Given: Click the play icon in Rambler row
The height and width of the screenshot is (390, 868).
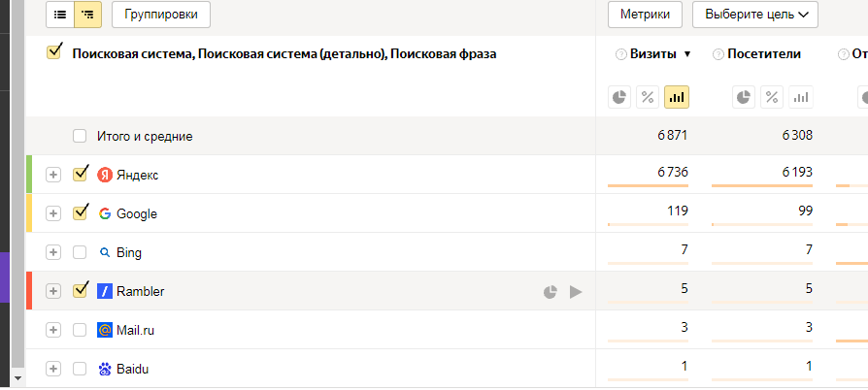Looking at the screenshot, I should tap(576, 292).
